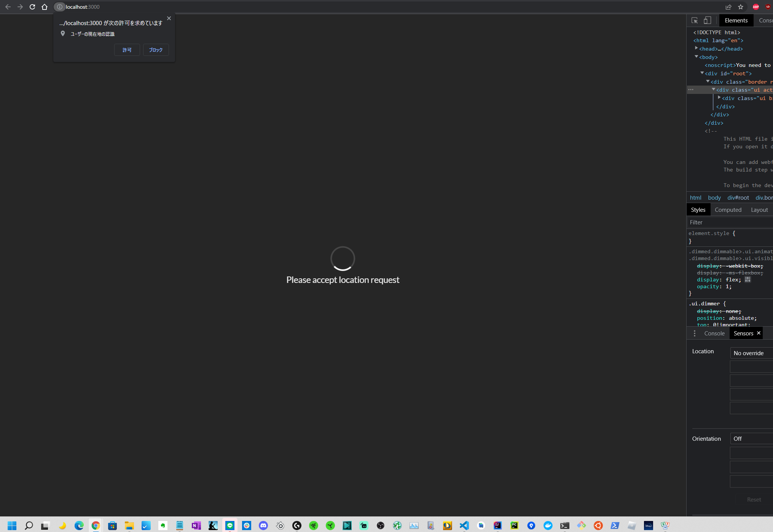Reload the page with the refresh icon

pyautogui.click(x=32, y=7)
